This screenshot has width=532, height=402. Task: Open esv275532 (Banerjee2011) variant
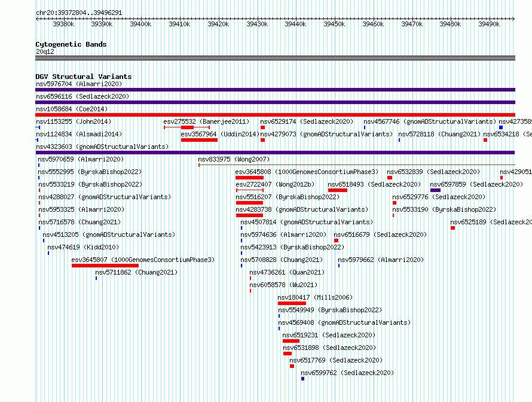point(206,121)
